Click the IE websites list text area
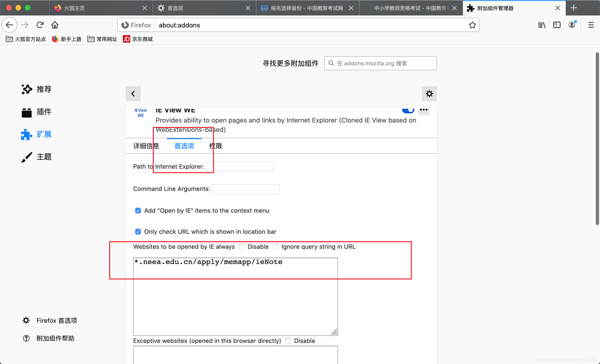Screen dimensions: 600x364 (x=235, y=297)
